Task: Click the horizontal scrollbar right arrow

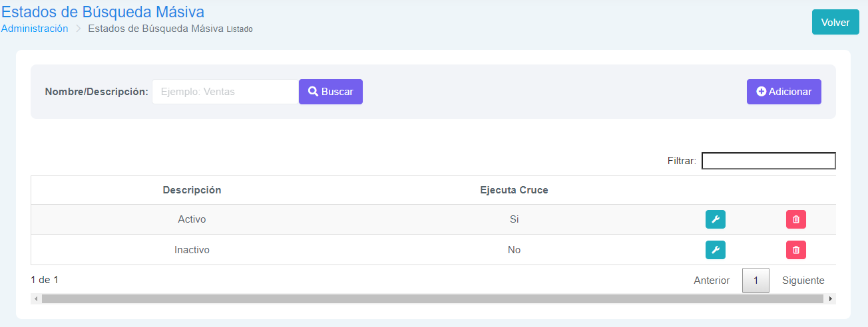Action: (830, 299)
